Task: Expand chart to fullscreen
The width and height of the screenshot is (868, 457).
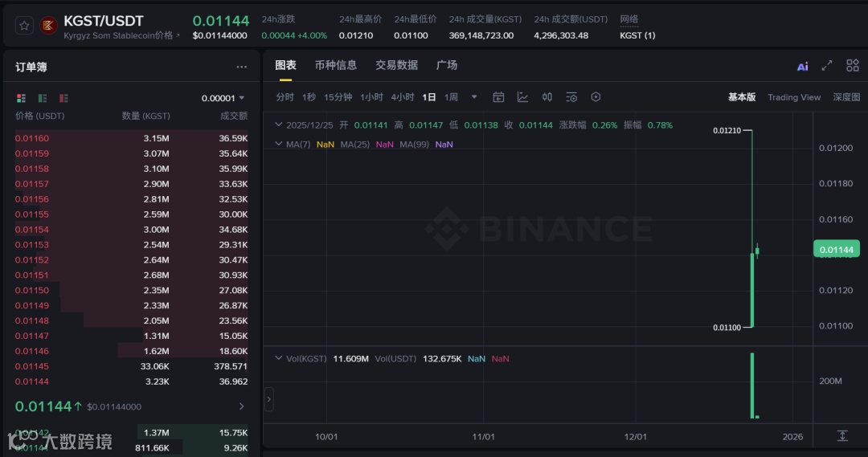Action: [x=826, y=66]
